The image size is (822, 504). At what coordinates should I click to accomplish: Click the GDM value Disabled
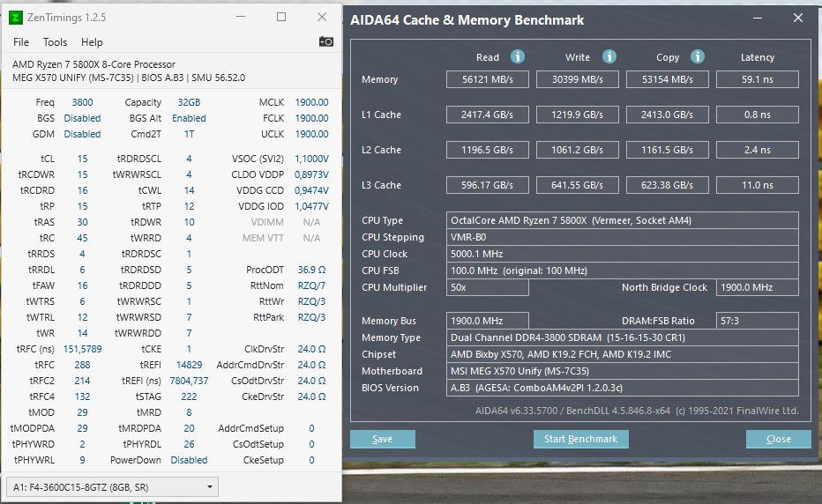point(82,134)
